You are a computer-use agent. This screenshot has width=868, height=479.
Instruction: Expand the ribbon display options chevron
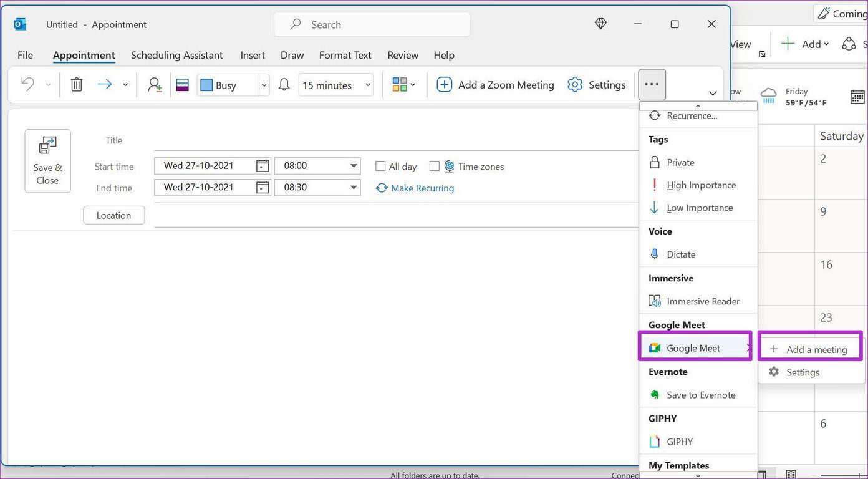click(x=713, y=94)
